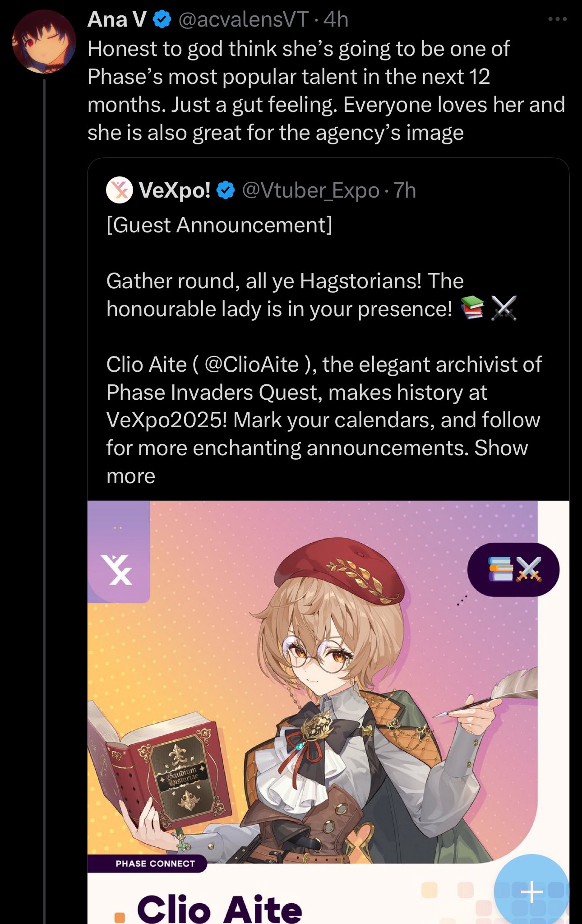Open Ana V's profile avatar
Screen dimensions: 582x924
(44, 42)
